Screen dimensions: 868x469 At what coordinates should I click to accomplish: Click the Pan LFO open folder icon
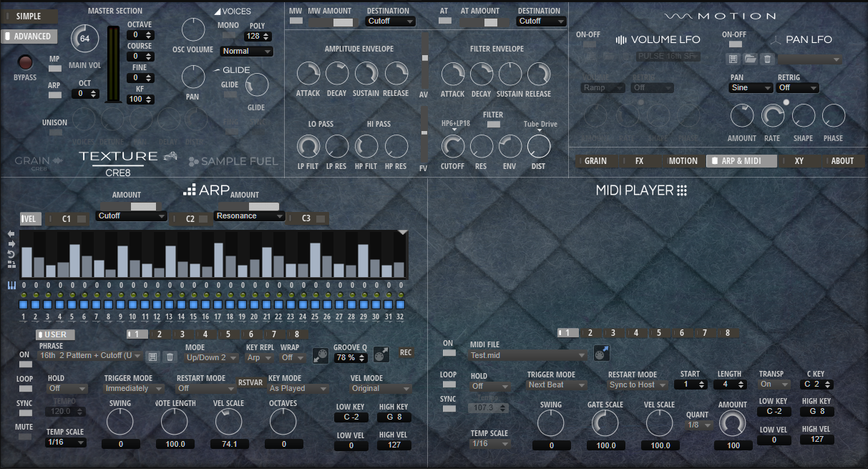point(749,59)
